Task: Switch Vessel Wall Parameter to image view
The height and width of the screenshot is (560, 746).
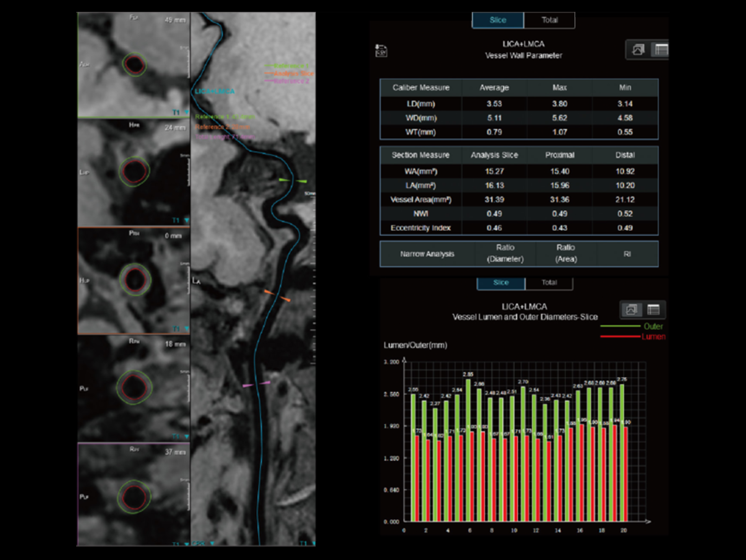Action: 638,50
